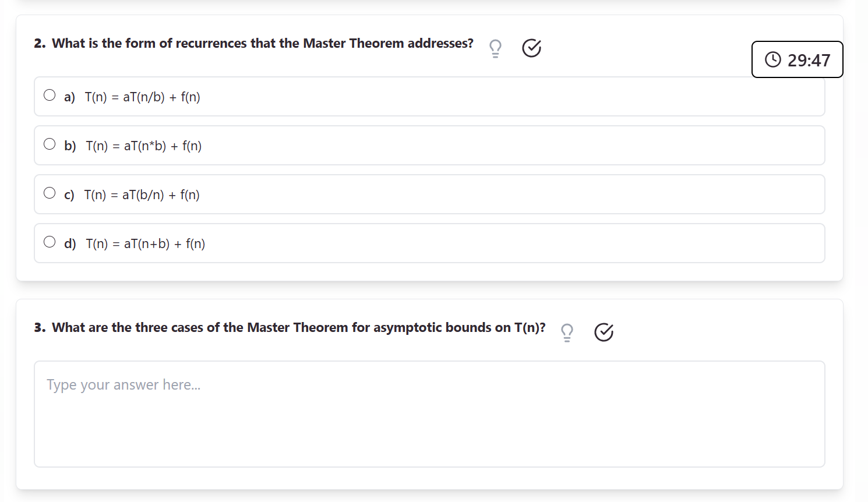Select radio option c) T(n) = aT(b/n) + f(n)
Screen dimensions: 868x502
click(x=50, y=192)
